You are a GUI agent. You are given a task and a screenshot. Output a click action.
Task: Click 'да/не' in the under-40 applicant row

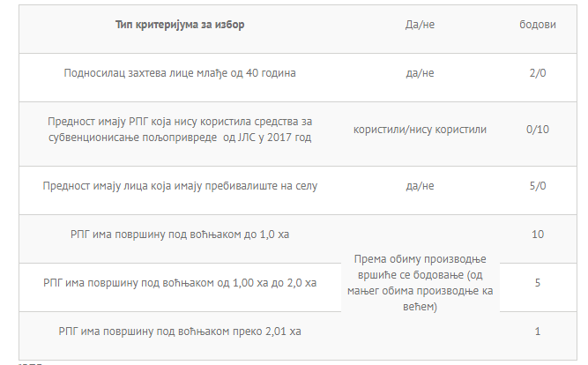coord(420,73)
